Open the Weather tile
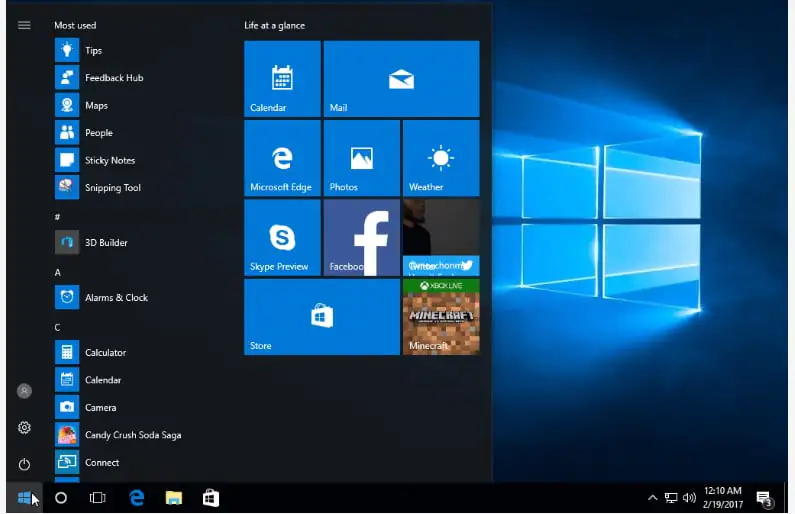 (x=440, y=158)
